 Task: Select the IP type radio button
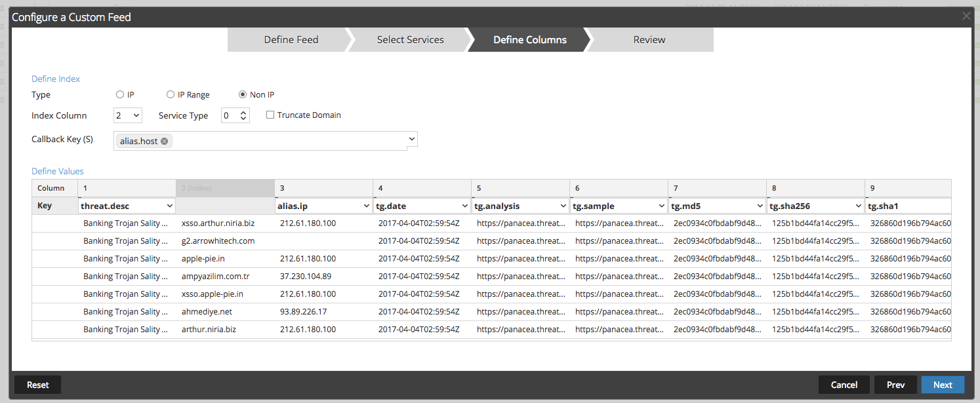coord(120,95)
